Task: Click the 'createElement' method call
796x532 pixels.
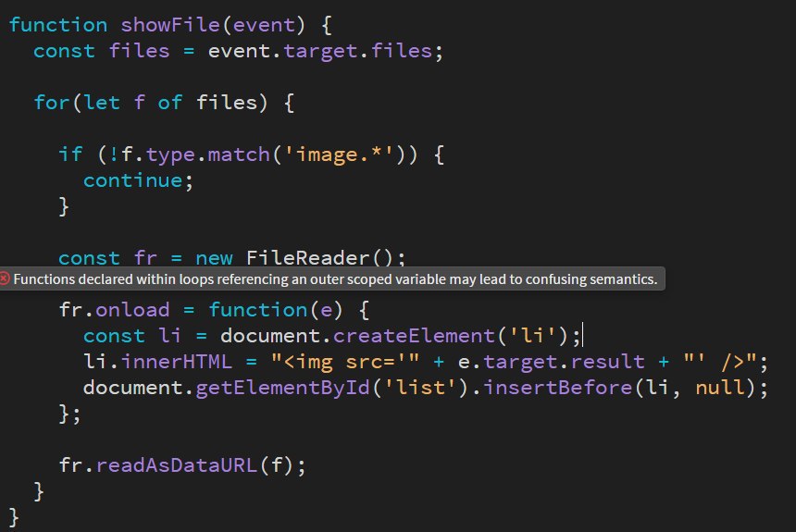Action: point(414,336)
